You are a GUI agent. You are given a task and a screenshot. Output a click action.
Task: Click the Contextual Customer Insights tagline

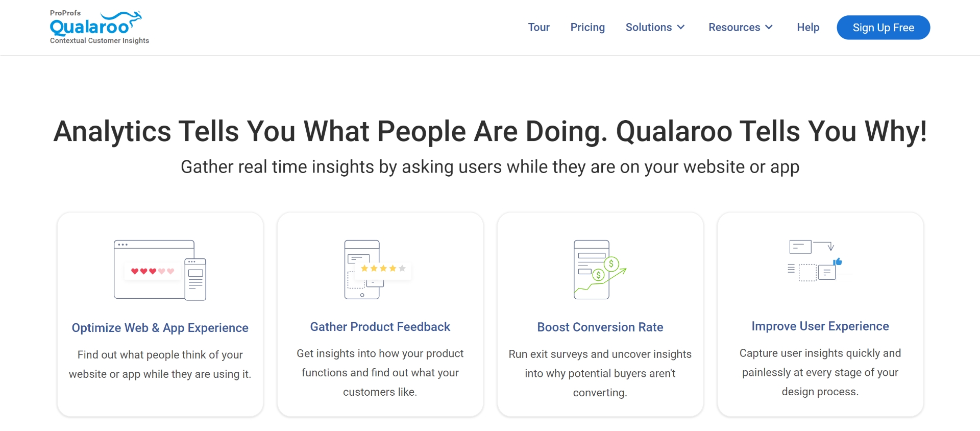click(x=100, y=41)
